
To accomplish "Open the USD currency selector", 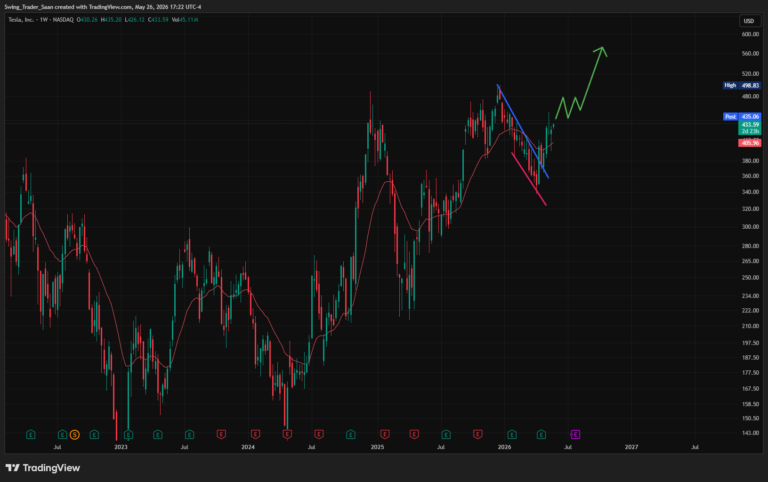I will click(749, 21).
